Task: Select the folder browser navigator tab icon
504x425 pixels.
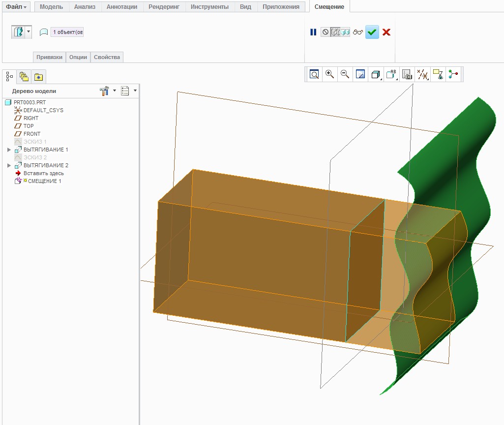Action: [x=24, y=77]
